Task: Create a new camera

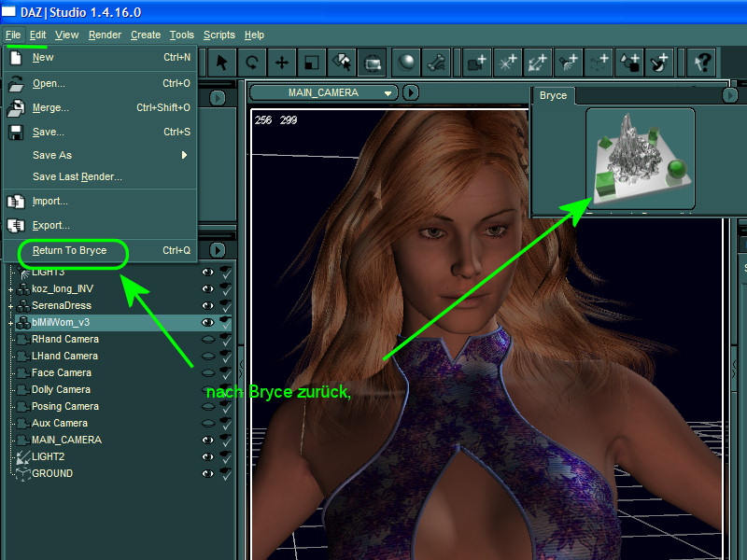Action: coord(476,63)
